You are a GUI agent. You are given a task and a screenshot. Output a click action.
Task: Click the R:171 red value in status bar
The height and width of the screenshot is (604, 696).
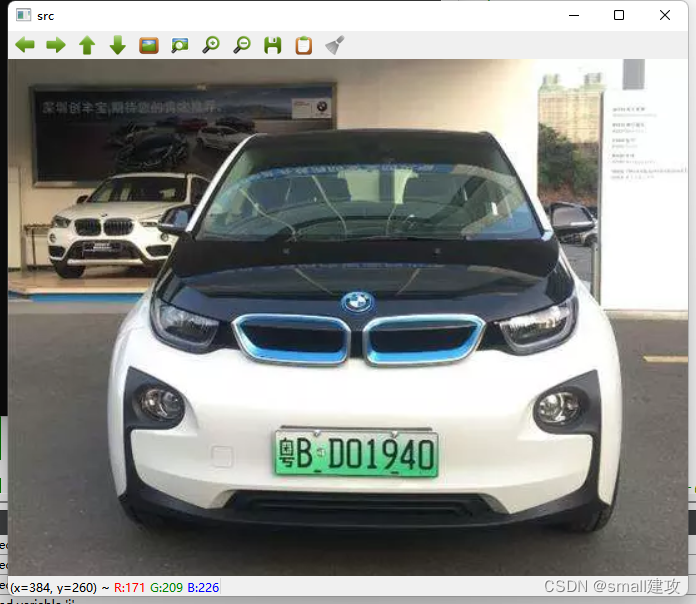129,588
